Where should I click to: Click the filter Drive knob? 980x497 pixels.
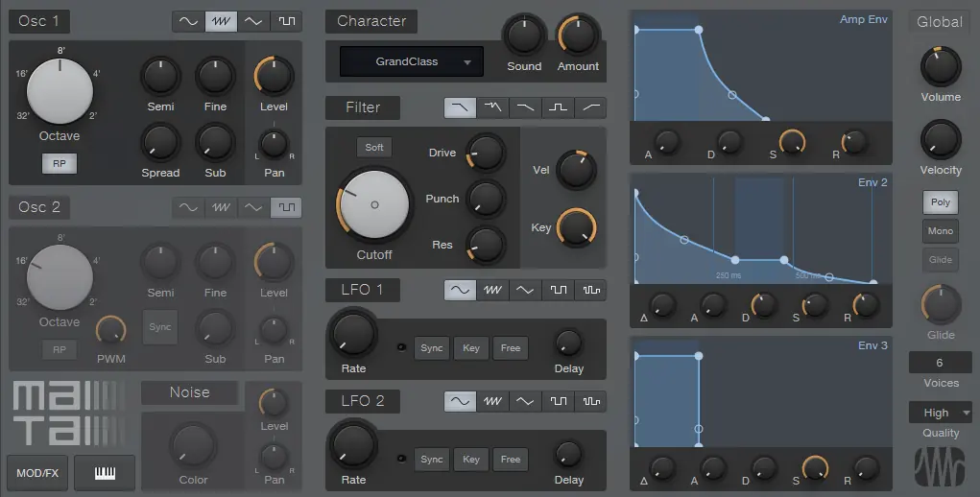[x=486, y=153]
